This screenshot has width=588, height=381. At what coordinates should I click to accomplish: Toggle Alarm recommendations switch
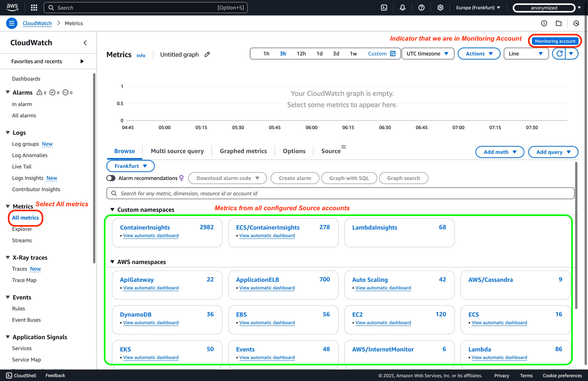pos(111,178)
